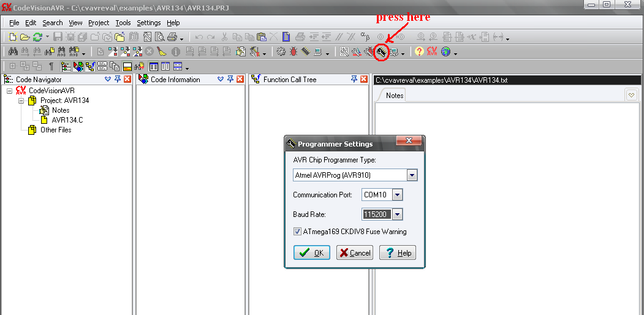Open the Search menu
Screen dimensions: 644x315
click(x=53, y=23)
